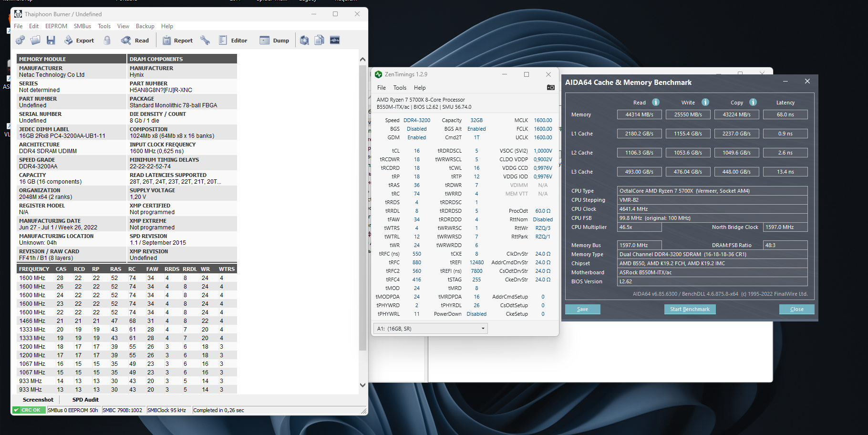
Task: Click info icon next to Copy column
Action: 753,102
